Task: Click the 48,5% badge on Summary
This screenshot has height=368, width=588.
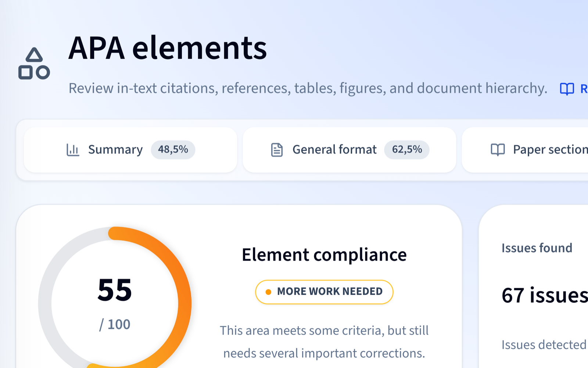Action: pyautogui.click(x=173, y=150)
